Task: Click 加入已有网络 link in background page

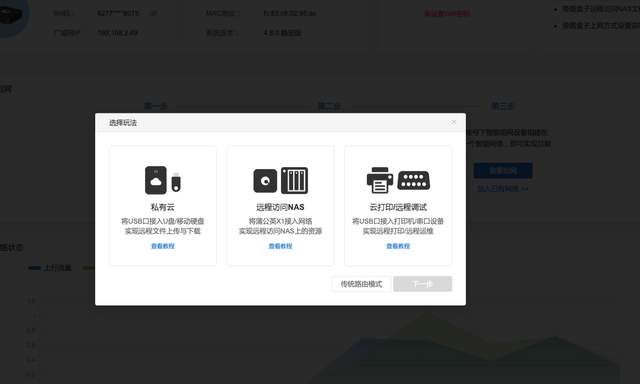Action: click(x=502, y=189)
